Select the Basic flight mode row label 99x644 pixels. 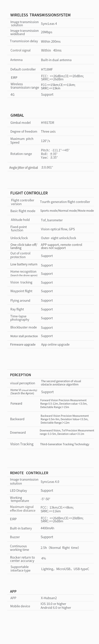(x=23, y=211)
